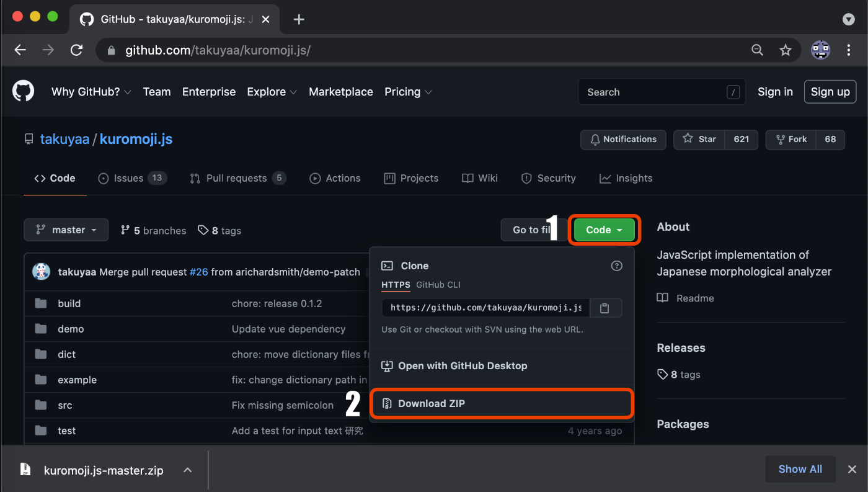Viewport: 868px width, 492px height.
Task: Click the Sign up button
Action: (830, 92)
